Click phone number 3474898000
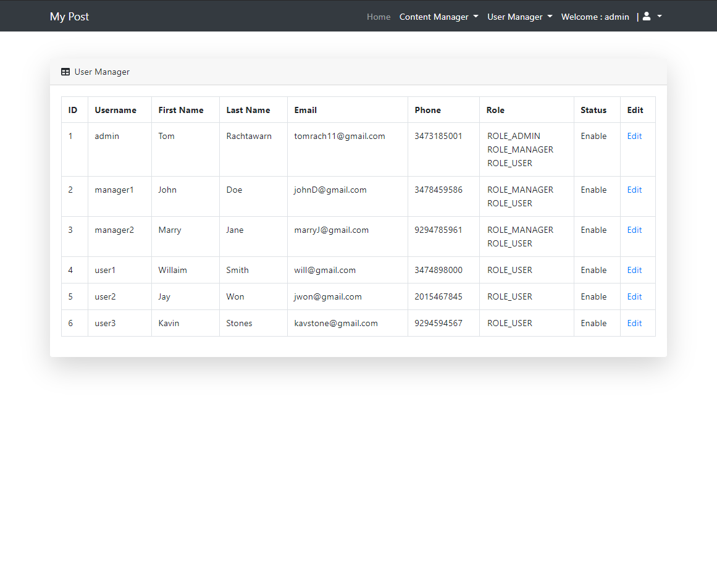This screenshot has width=717, height=588. [438, 271]
